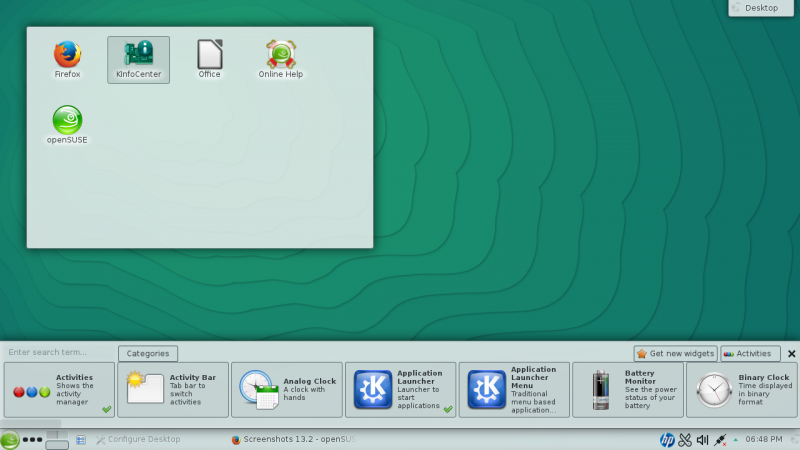The width and height of the screenshot is (800, 450).
Task: Click the Activities button in widget explorer
Action: click(x=750, y=353)
